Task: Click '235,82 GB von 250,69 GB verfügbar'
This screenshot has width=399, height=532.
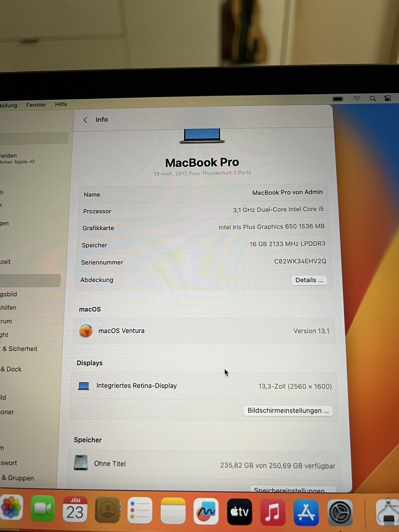Action: pyautogui.click(x=278, y=465)
